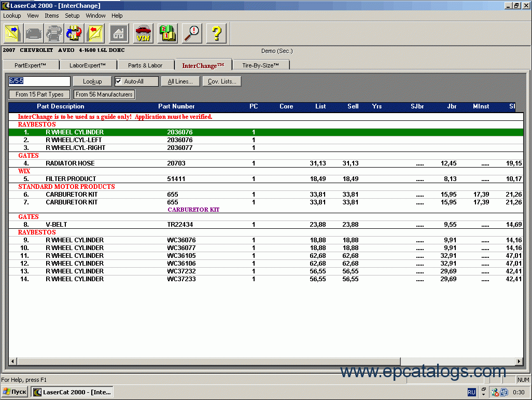Click the magnifying glass with exclamation icon
Image resolution: width=532 pixels, height=400 pixels.
tap(192, 33)
